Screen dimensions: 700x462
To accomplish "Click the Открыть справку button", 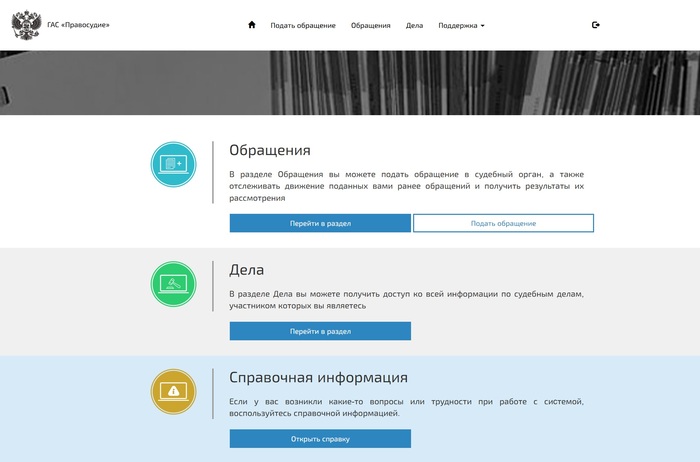I will [x=320, y=439].
